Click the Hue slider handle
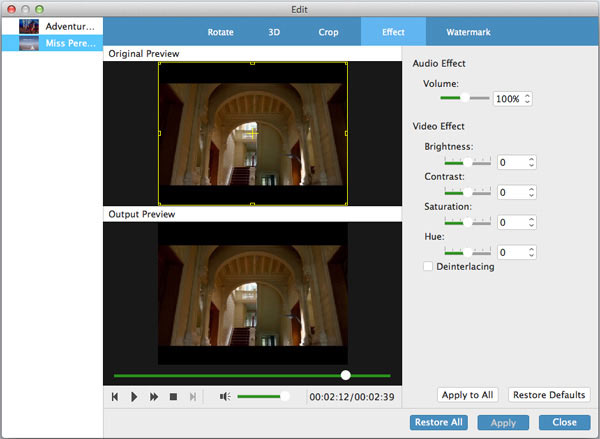 tap(467, 252)
